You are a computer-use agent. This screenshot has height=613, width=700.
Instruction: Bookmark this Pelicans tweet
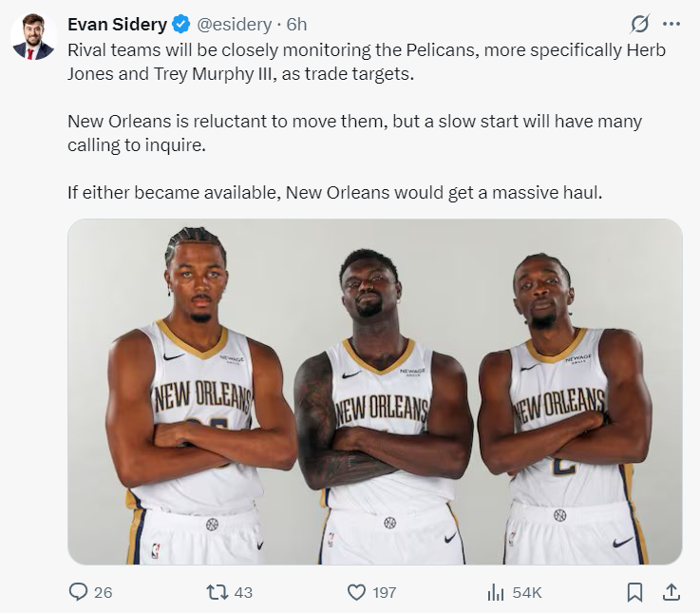(x=635, y=592)
